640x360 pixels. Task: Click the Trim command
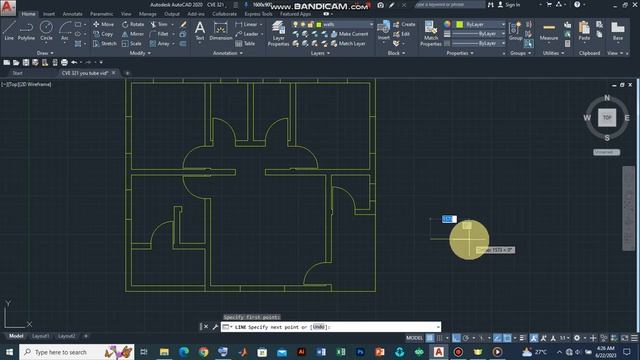pyautogui.click(x=160, y=24)
